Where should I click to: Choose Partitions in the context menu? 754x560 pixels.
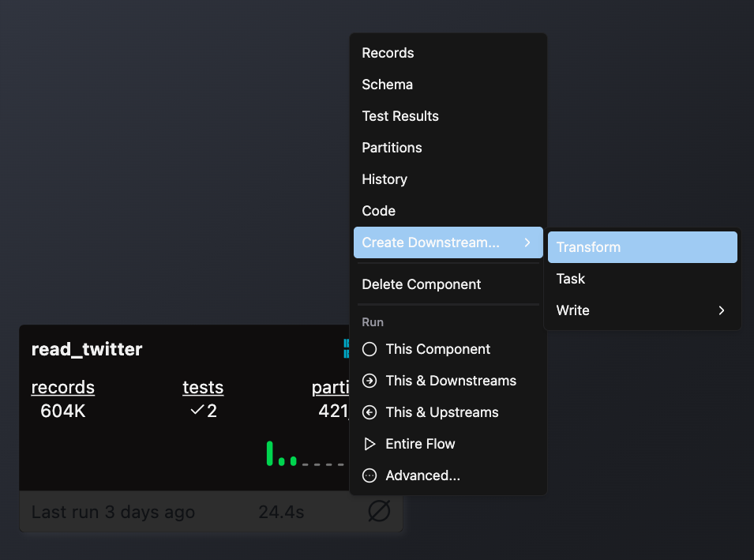[x=448, y=148]
